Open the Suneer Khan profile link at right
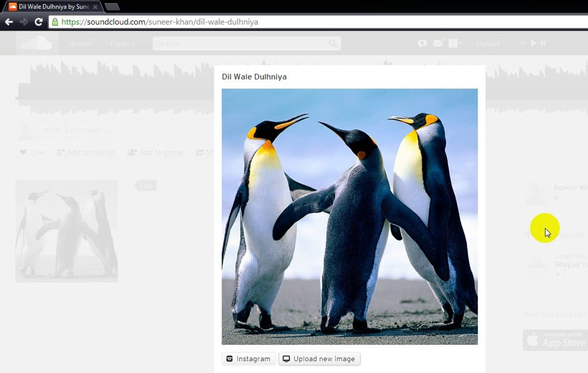The image size is (588, 373). pos(570,188)
